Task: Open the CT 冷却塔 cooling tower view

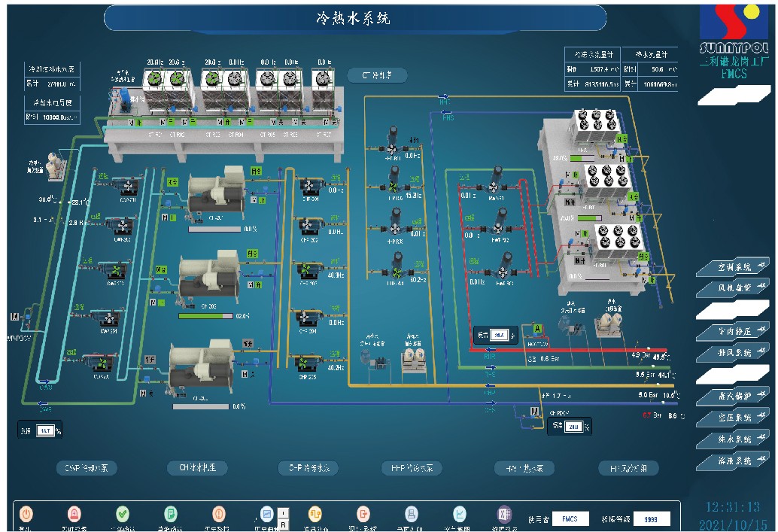Action: 377,75
